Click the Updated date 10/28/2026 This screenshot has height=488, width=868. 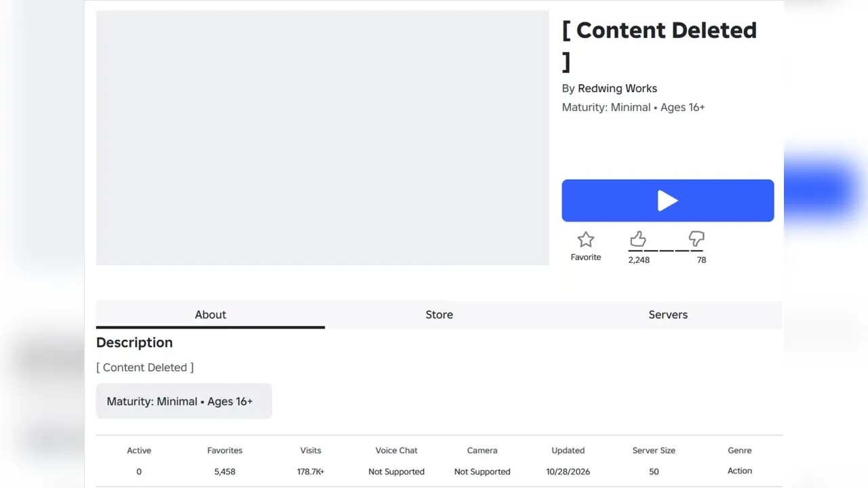(x=568, y=472)
